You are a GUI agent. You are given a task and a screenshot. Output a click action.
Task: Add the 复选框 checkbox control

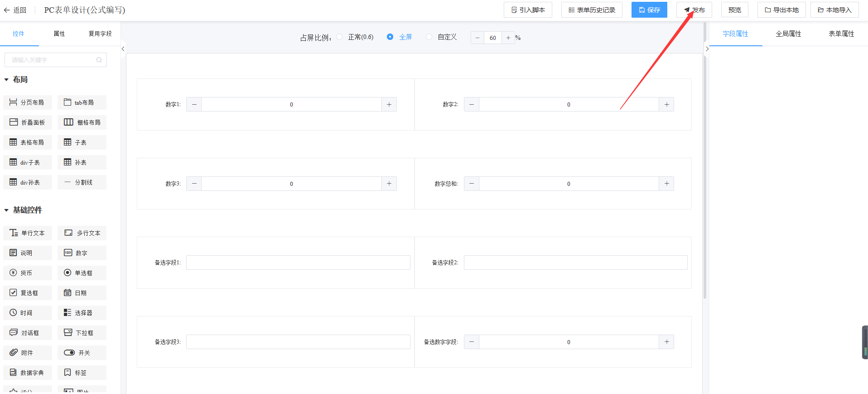click(28, 293)
